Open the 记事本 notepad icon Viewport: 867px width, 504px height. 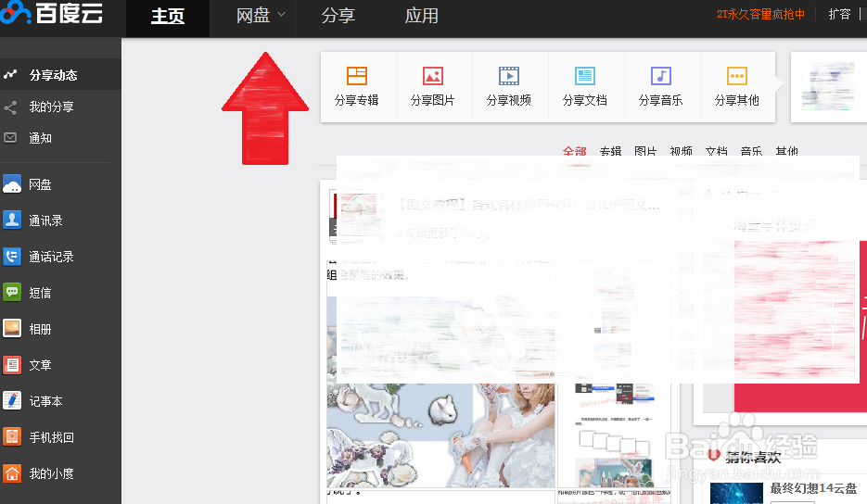click(12, 400)
